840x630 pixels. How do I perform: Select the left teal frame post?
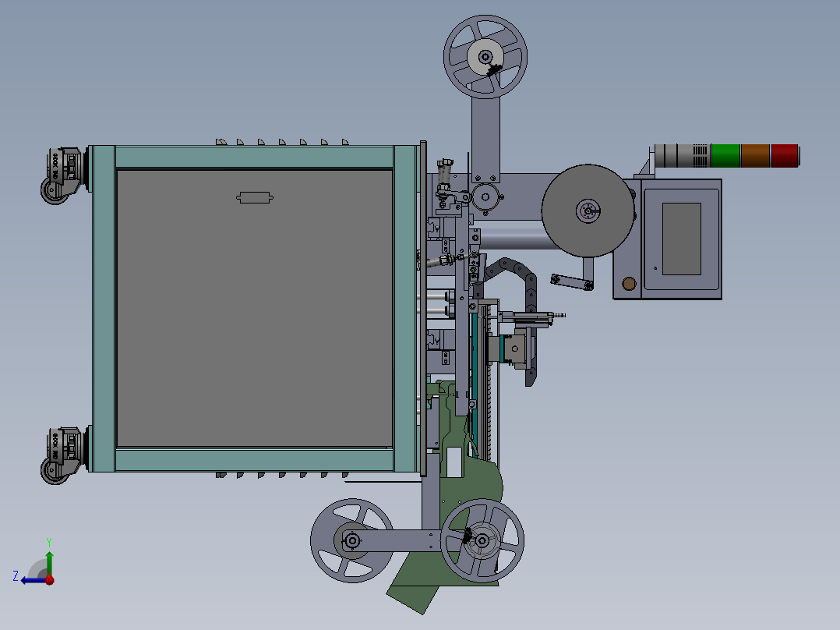coord(104,308)
